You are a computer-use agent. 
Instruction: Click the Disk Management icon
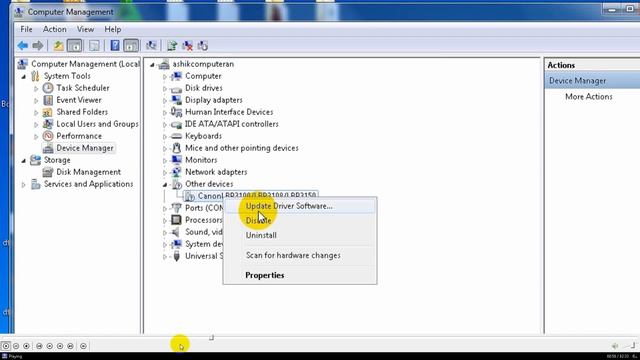48,172
